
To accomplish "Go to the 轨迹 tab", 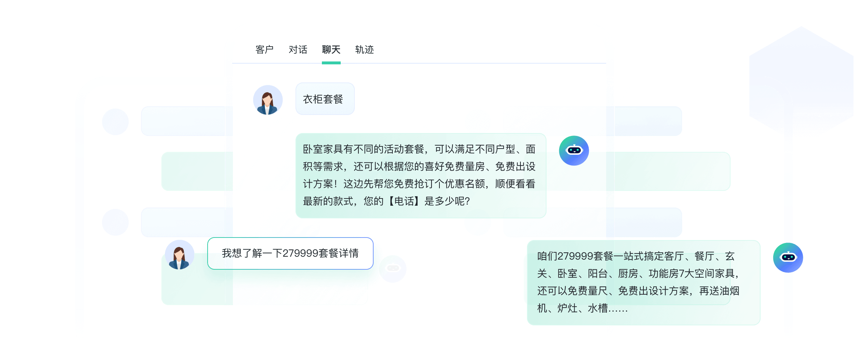I will pos(364,50).
